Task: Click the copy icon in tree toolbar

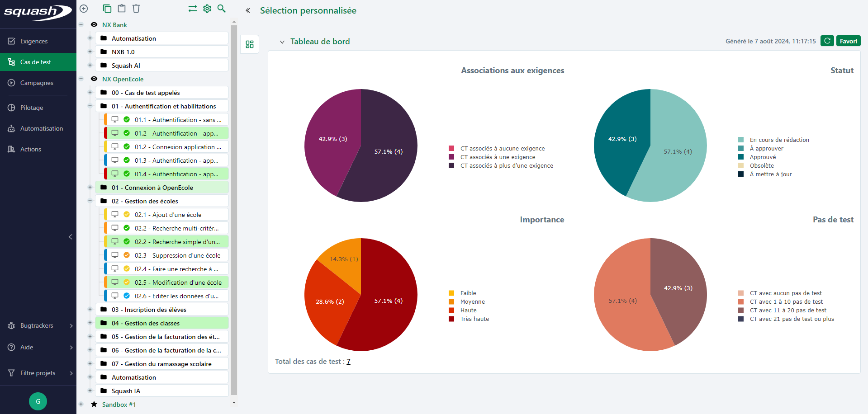Action: (x=107, y=9)
